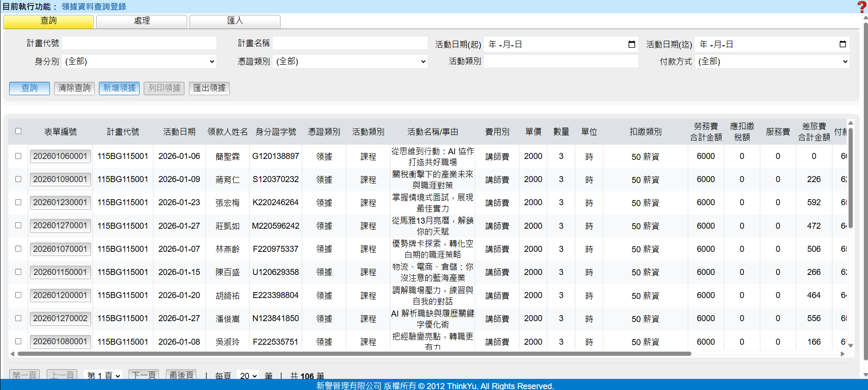Viewport: 868px width, 390px height.
Task: Open form 202601060001
Action: 60,156
